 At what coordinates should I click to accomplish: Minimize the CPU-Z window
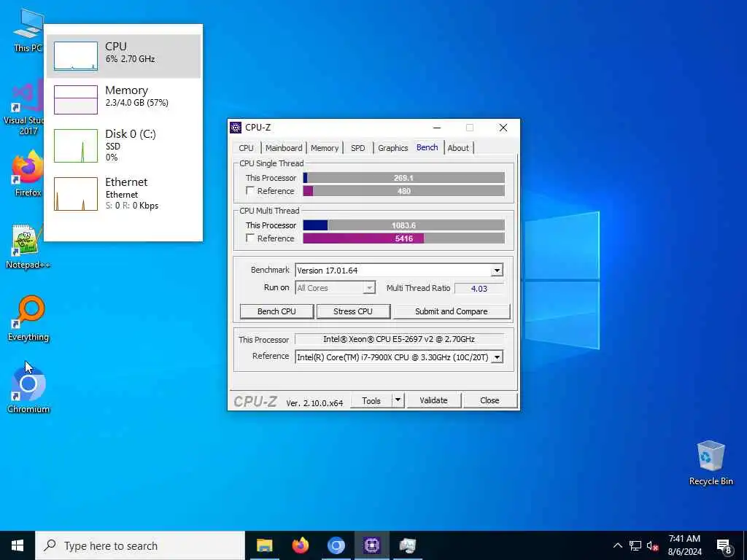[437, 128]
